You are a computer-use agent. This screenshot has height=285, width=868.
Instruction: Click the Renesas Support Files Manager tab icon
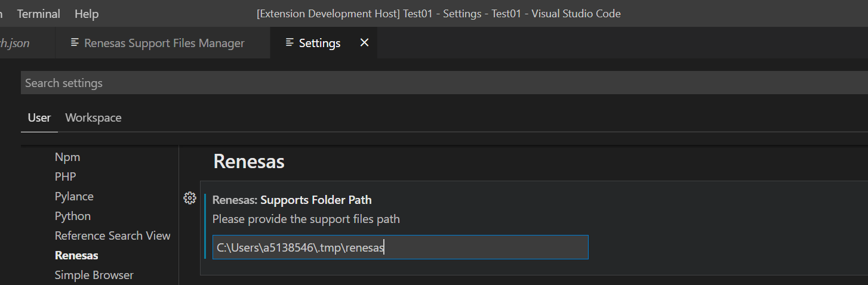pyautogui.click(x=75, y=43)
